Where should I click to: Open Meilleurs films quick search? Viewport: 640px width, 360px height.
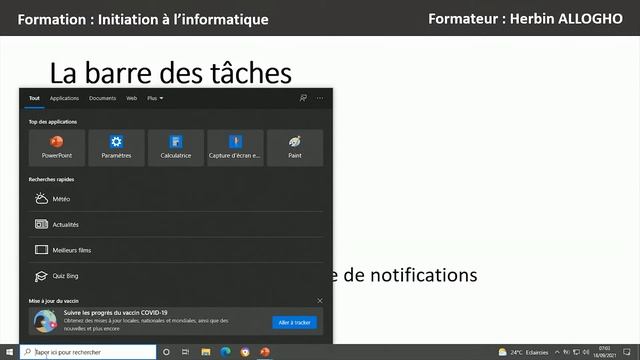tap(176, 250)
